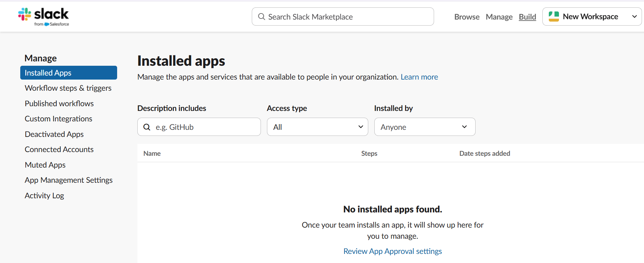
Task: Expand the New Workspace switcher dropdown
Action: [x=634, y=17]
